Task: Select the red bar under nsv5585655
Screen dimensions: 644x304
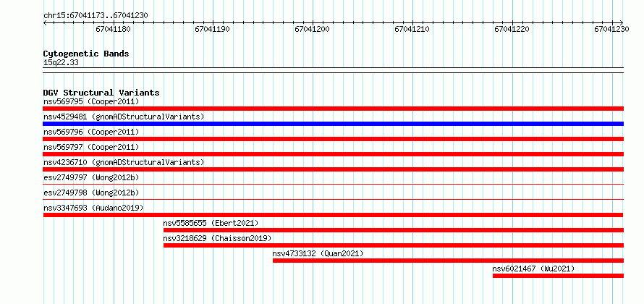Action: pyautogui.click(x=394, y=230)
